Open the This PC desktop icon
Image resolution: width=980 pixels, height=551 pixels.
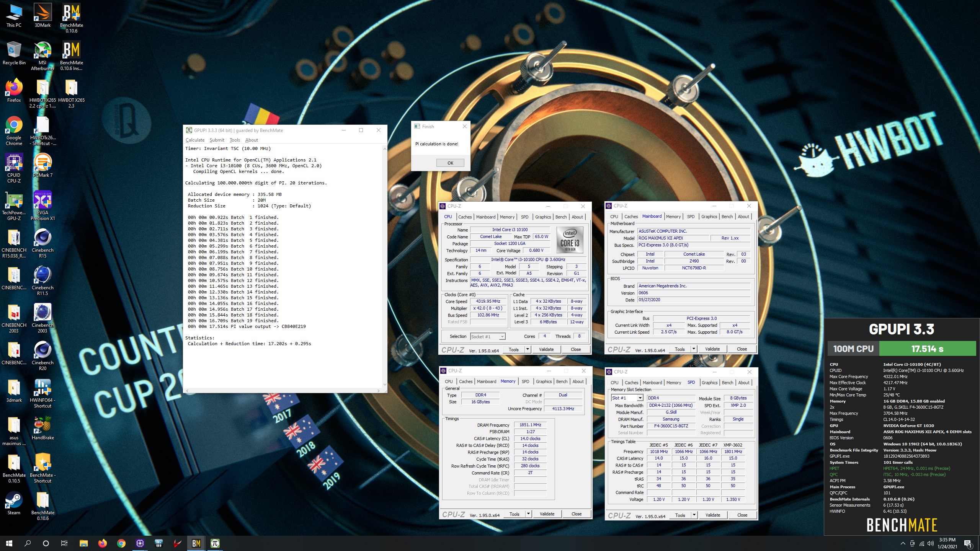[x=14, y=16]
